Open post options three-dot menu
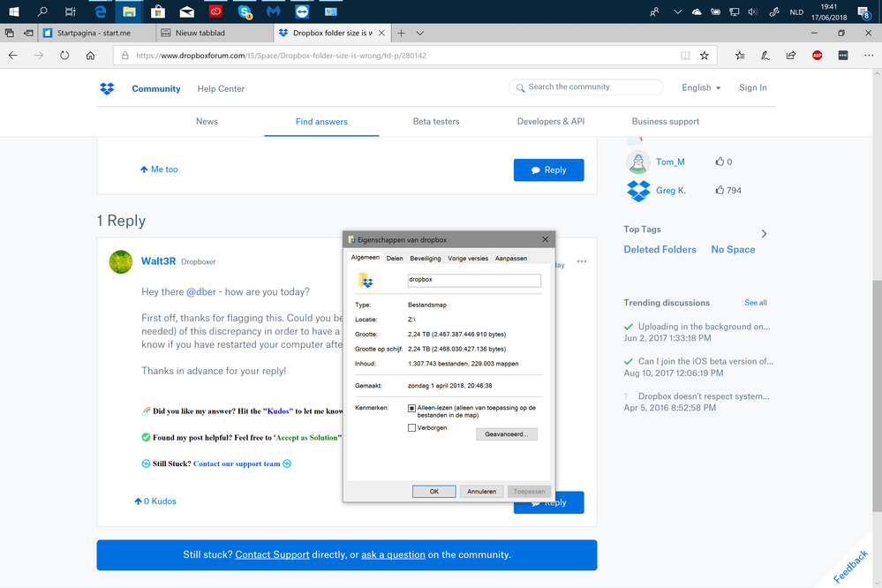Image resolution: width=882 pixels, height=588 pixels. [582, 261]
